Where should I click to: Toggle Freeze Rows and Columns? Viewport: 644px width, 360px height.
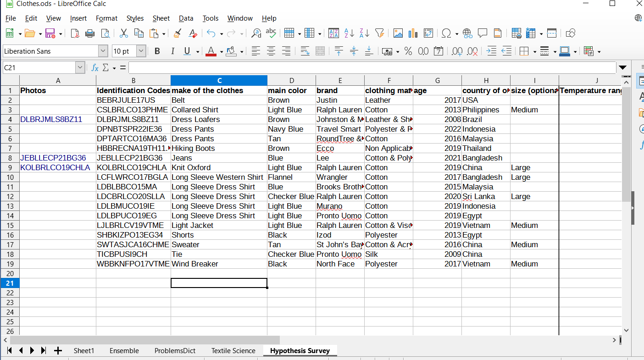click(x=531, y=33)
